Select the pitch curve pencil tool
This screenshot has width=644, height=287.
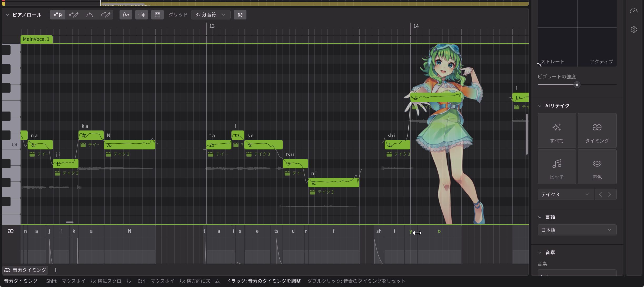coord(105,15)
